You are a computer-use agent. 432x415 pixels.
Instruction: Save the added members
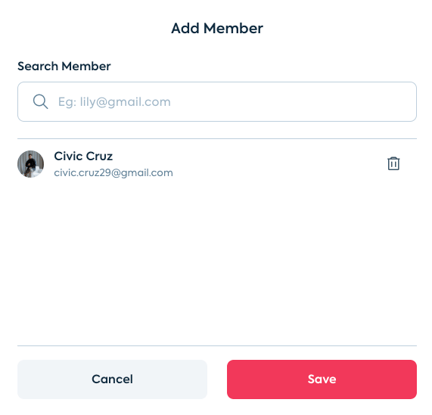pos(322,379)
